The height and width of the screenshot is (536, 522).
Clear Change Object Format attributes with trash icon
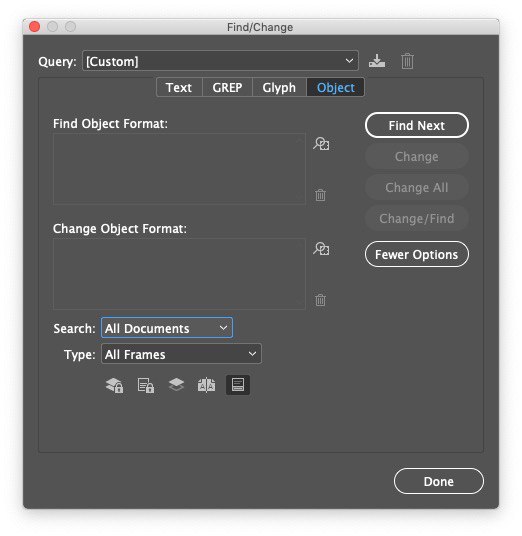tap(320, 300)
